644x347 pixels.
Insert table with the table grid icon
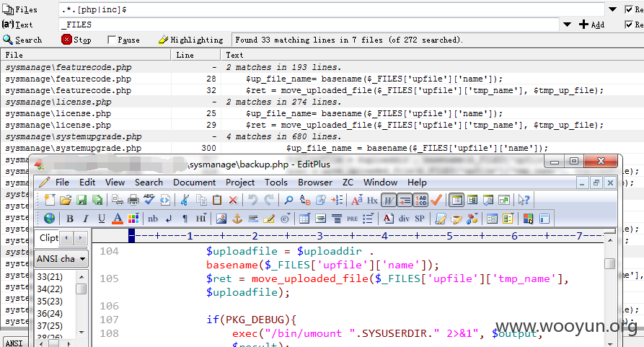click(304, 219)
